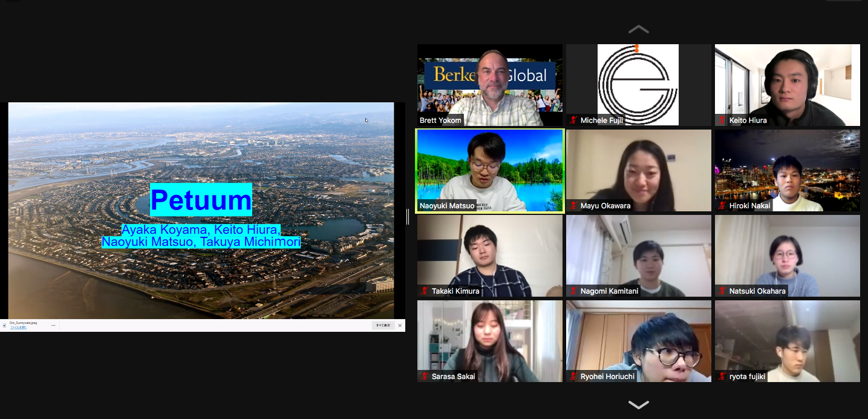868x419 pixels.
Task: Click muted mic icon on Keito Hiura tile
Action: click(x=722, y=120)
